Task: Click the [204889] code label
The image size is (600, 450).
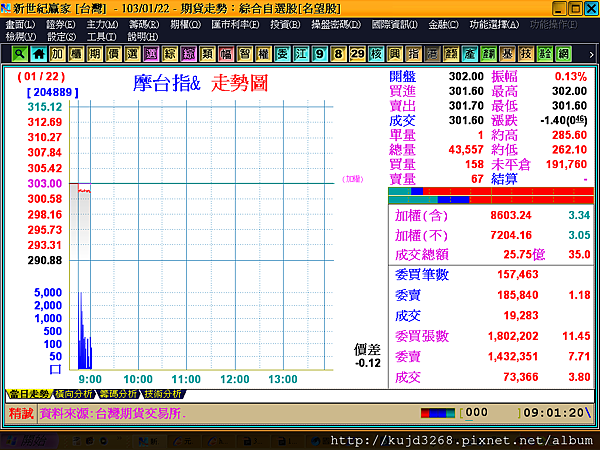Action: coord(53,92)
